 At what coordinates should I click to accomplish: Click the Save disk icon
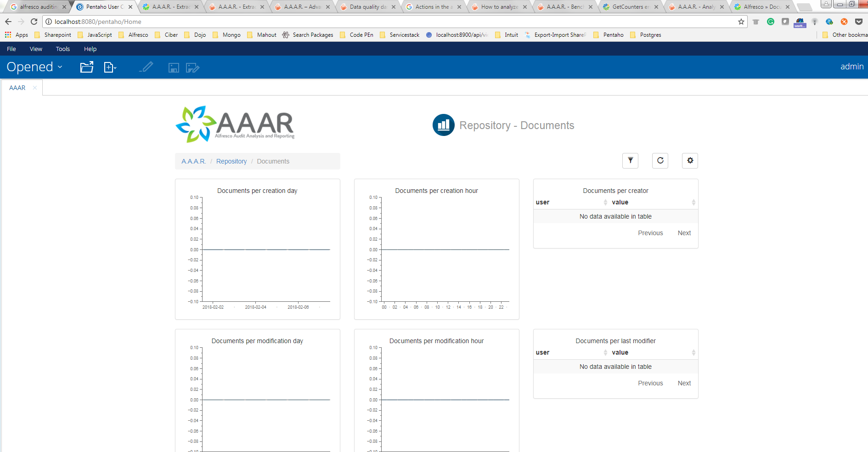pyautogui.click(x=174, y=68)
